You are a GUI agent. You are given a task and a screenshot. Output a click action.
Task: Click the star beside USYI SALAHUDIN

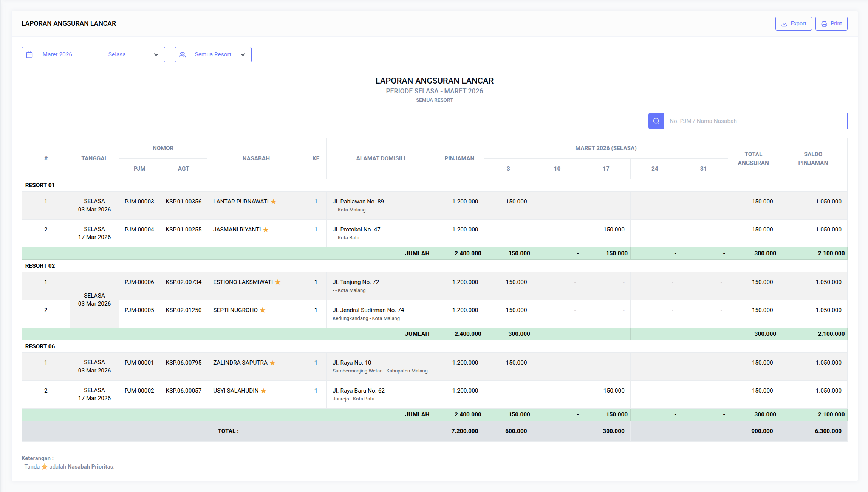point(263,391)
